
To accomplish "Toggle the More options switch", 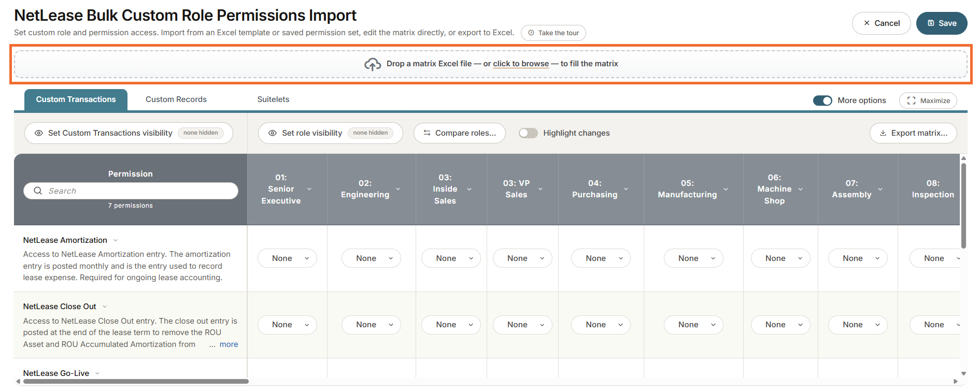I will point(822,100).
